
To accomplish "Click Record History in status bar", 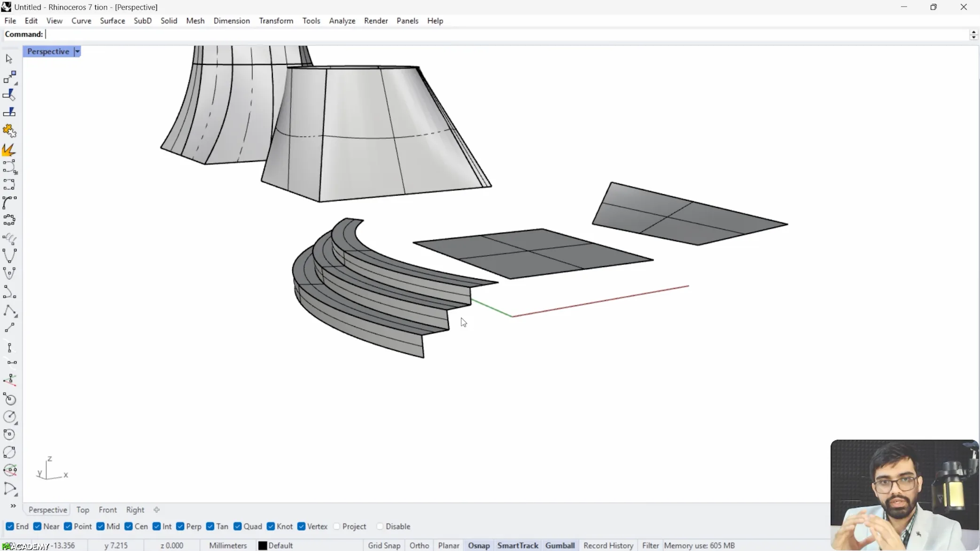I will tap(608, 545).
